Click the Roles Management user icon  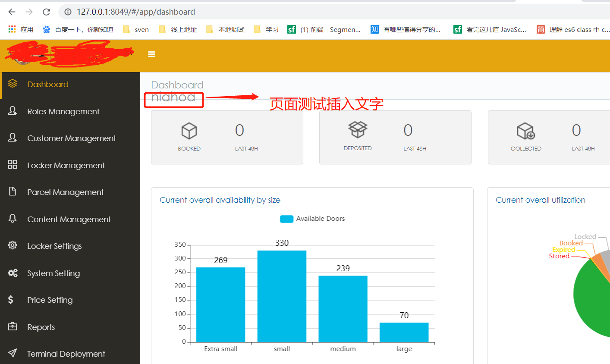coord(12,111)
